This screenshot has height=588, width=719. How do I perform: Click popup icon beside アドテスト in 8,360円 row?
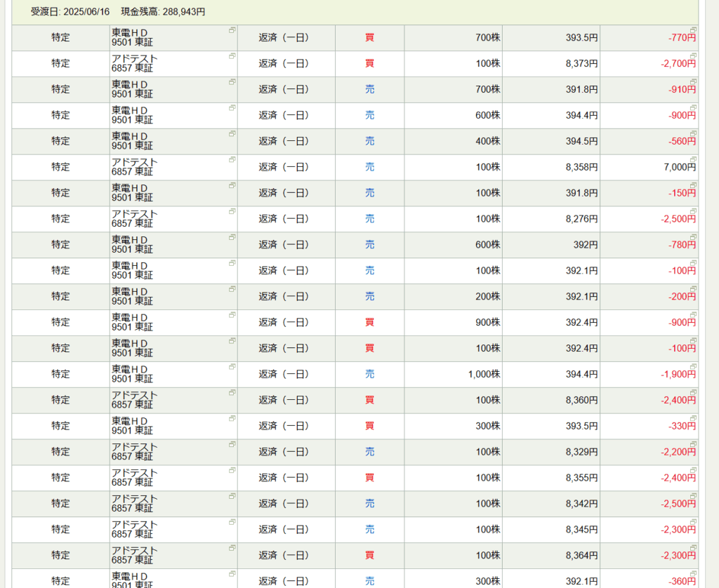point(232,393)
